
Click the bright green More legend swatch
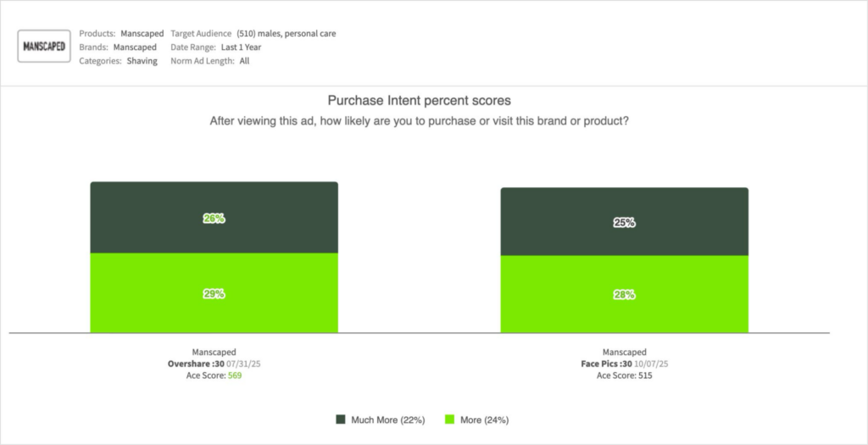[450, 420]
